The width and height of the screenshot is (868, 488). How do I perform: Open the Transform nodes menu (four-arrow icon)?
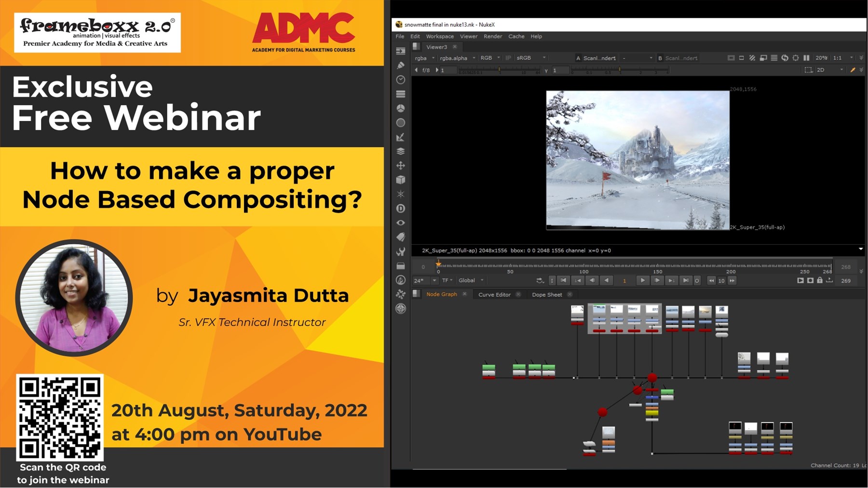click(x=400, y=166)
